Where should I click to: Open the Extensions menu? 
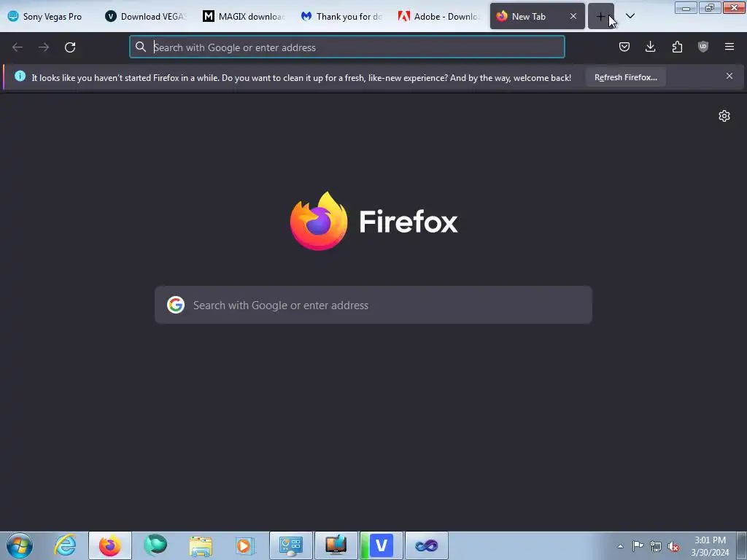tap(677, 47)
